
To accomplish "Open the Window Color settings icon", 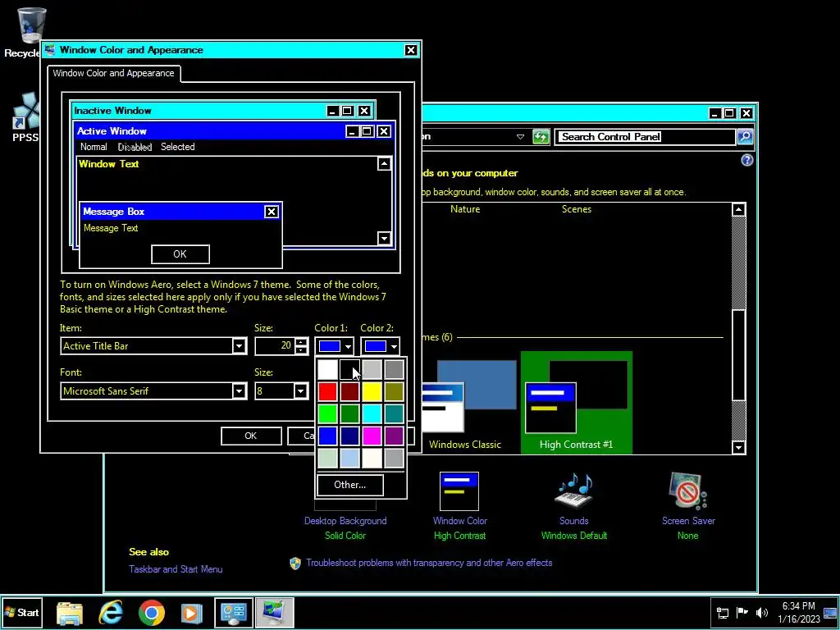I will (x=459, y=491).
